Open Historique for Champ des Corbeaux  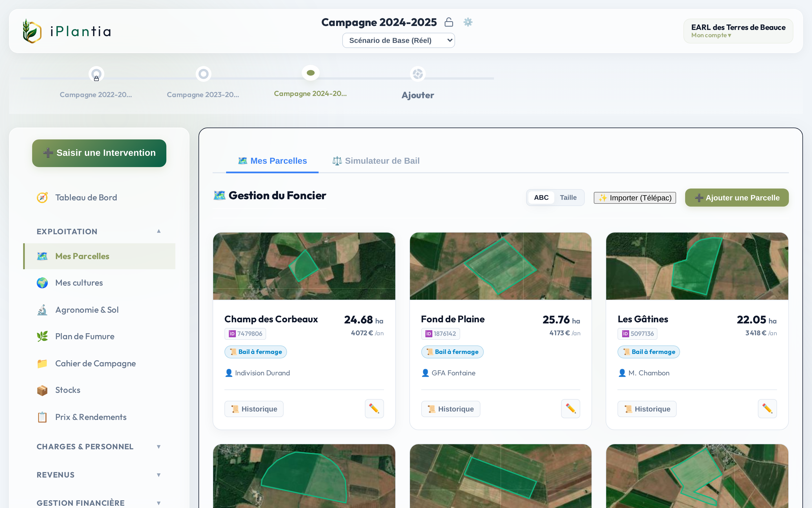tap(254, 409)
